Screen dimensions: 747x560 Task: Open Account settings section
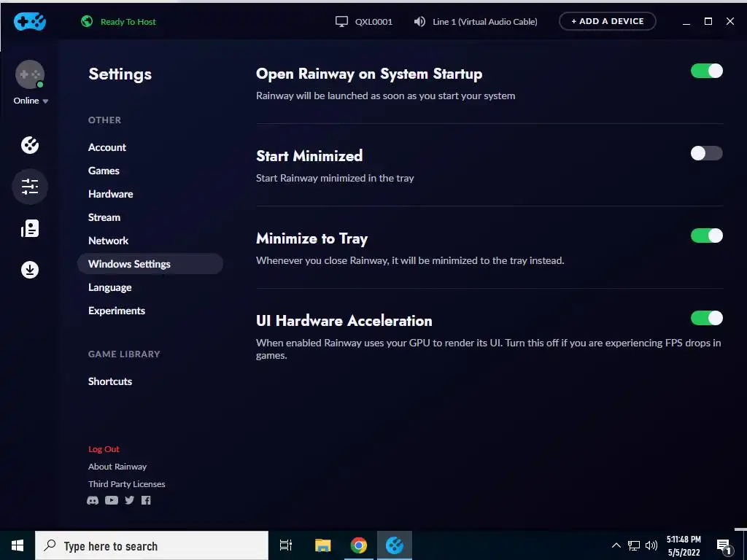[107, 147]
